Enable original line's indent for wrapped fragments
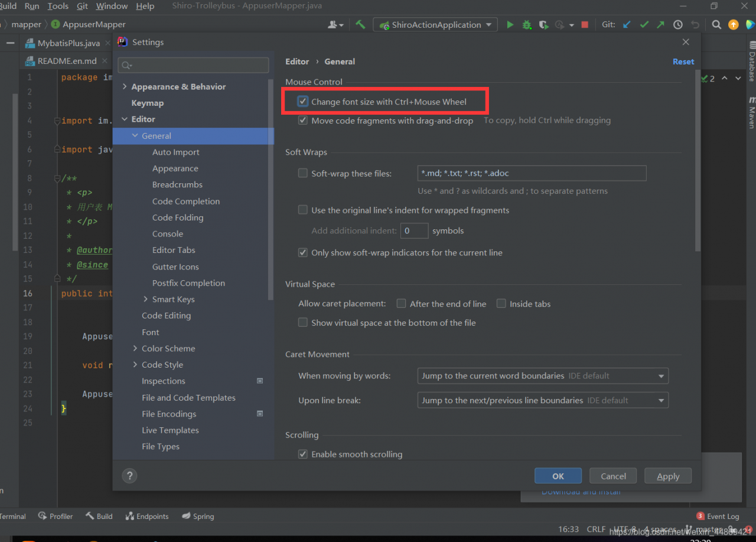 (x=303, y=210)
